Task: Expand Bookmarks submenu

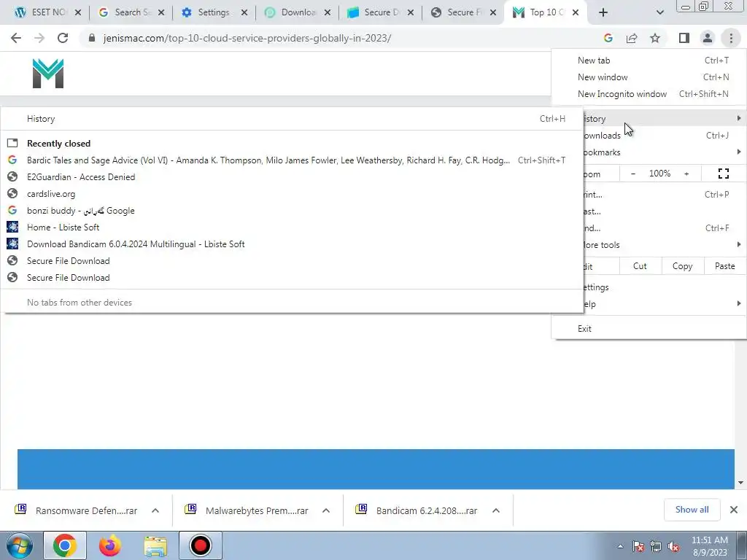Action: (x=665, y=152)
